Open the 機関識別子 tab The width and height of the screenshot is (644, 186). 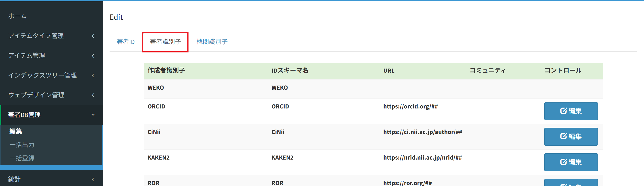212,42
